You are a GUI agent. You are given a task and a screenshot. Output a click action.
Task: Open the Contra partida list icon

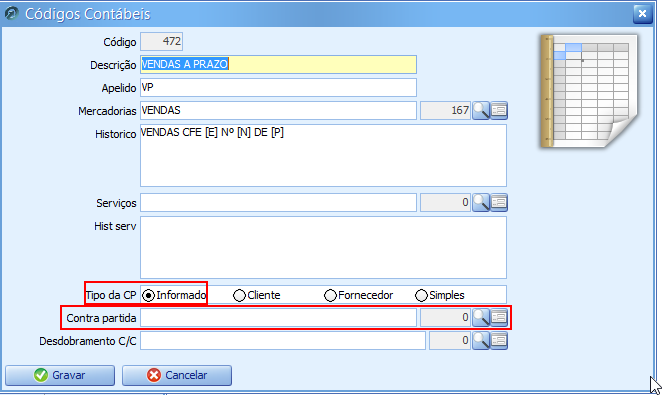point(499,318)
